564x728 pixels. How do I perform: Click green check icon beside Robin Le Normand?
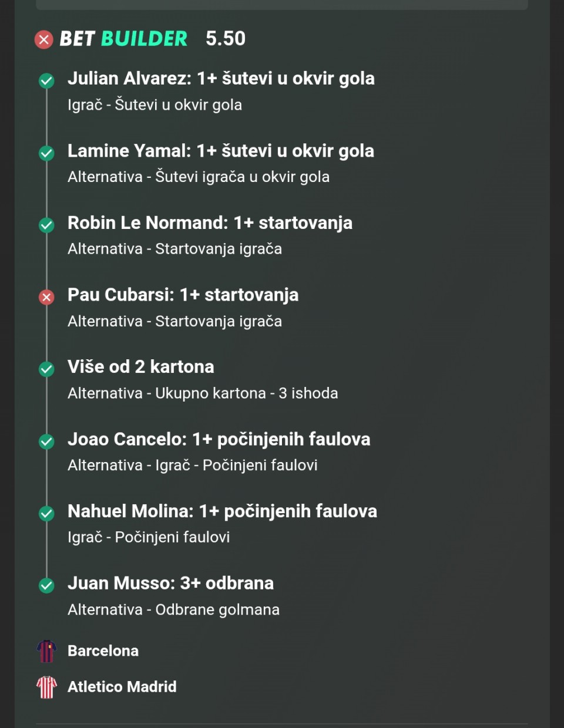coord(46,225)
